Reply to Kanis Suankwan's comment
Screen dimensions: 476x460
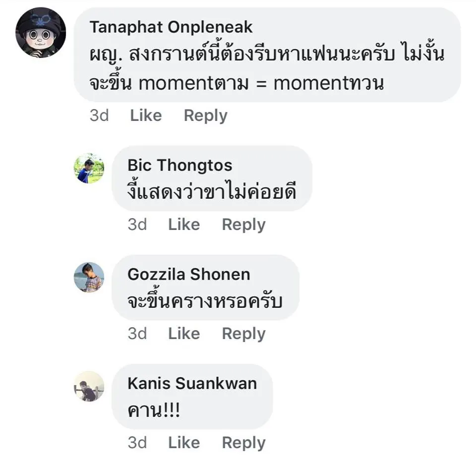point(243,443)
